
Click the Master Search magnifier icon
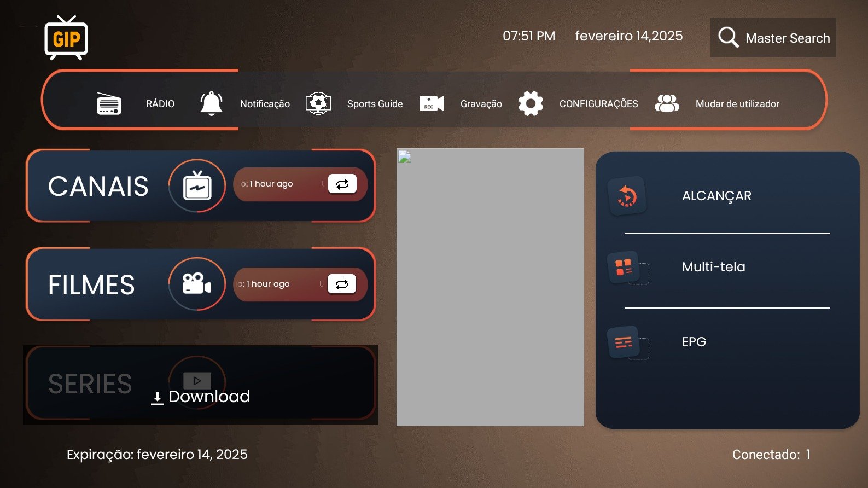pyautogui.click(x=729, y=37)
